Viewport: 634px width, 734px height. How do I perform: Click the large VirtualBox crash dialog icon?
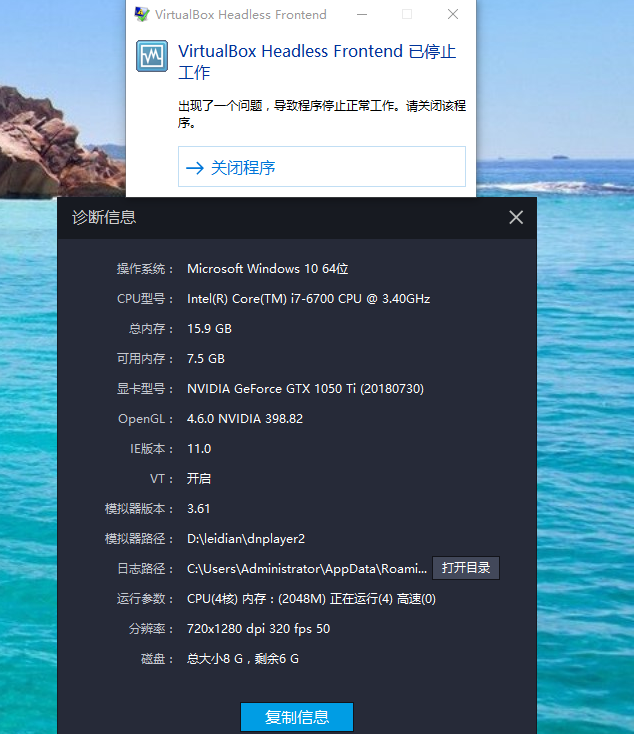pos(152,56)
